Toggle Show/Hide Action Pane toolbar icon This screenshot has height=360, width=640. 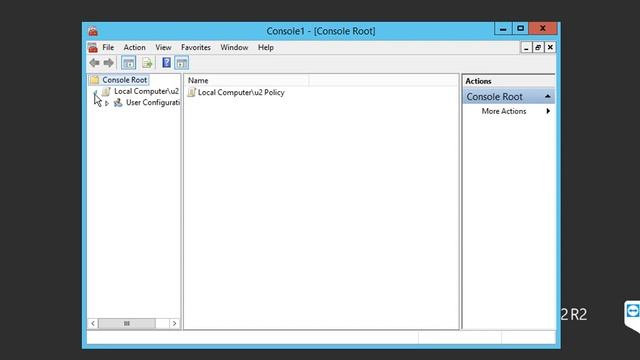coord(182,63)
